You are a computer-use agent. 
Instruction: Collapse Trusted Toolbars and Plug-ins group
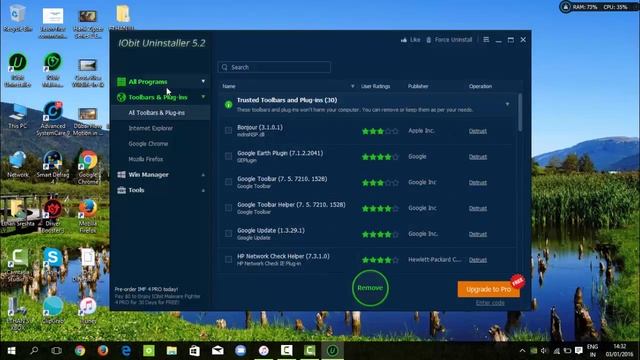tap(507, 104)
